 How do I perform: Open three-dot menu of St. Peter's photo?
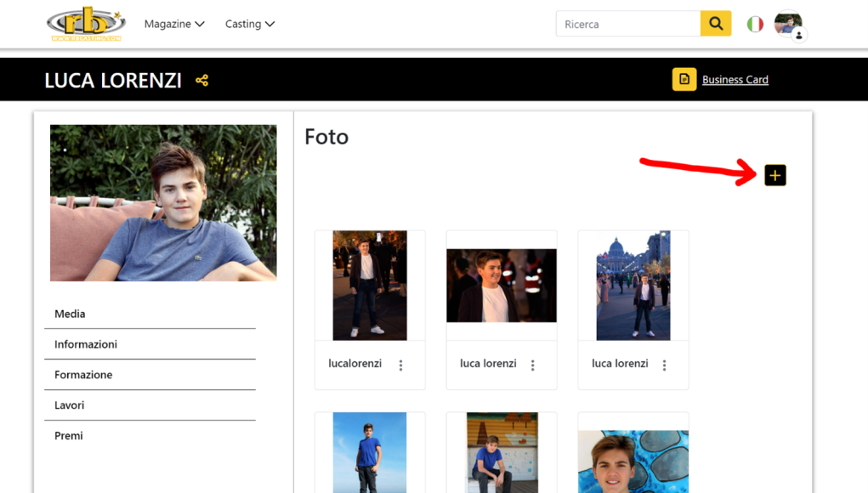(665, 365)
